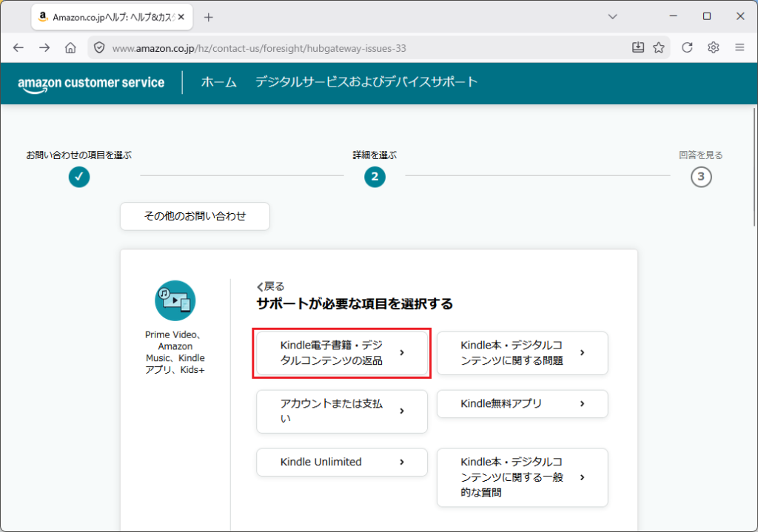Click the step 3 circle indicator
Viewport: 758px width, 532px height.
(701, 177)
